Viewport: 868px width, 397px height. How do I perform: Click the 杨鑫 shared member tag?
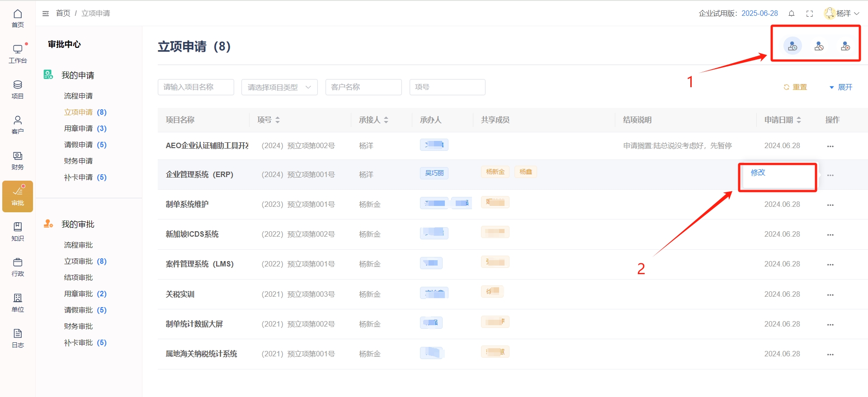click(525, 172)
